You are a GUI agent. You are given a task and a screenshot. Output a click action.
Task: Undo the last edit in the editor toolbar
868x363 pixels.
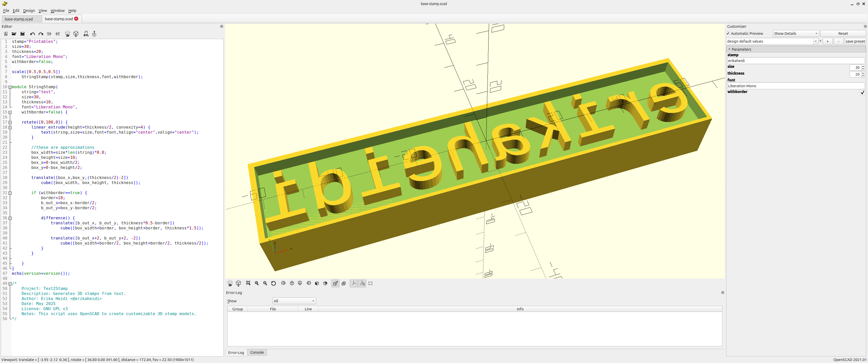[32, 34]
